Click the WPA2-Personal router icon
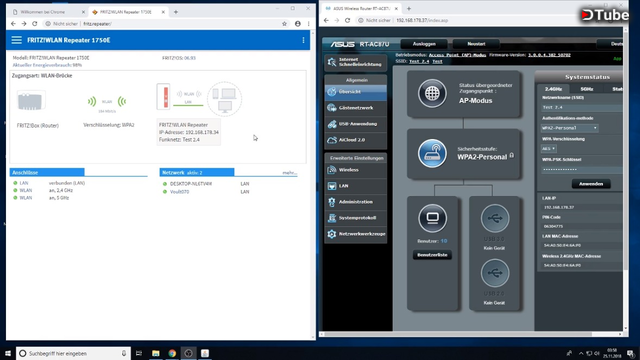The width and height of the screenshot is (640, 360). coord(432,153)
